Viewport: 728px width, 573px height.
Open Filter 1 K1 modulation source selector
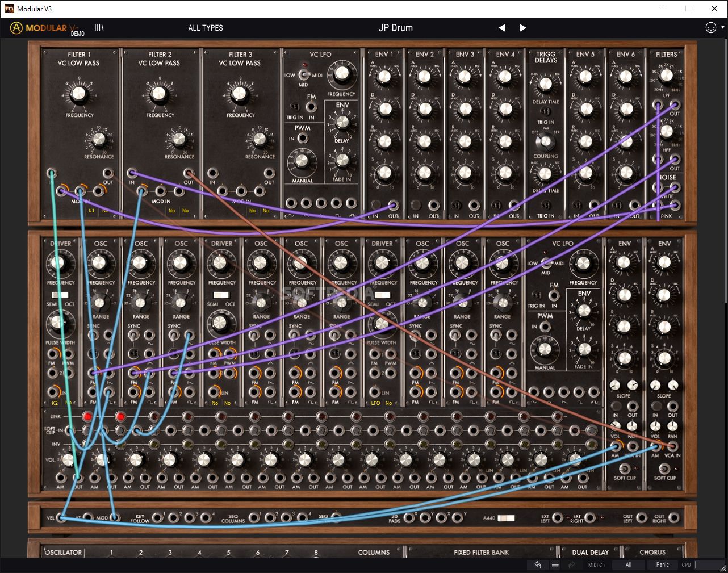(92, 211)
